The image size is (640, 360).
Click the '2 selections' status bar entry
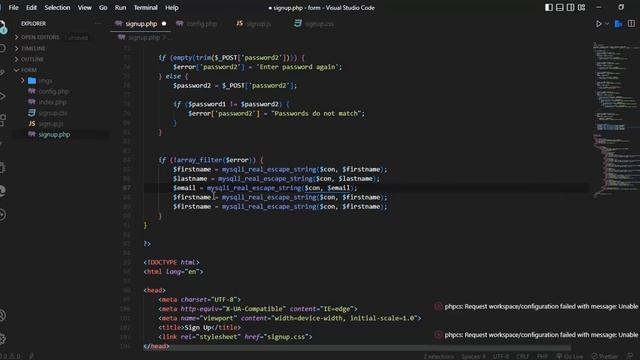(x=438, y=356)
